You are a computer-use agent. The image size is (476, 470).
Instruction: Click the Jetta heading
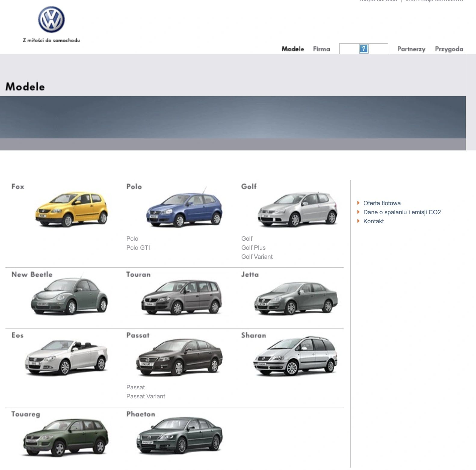point(250,274)
